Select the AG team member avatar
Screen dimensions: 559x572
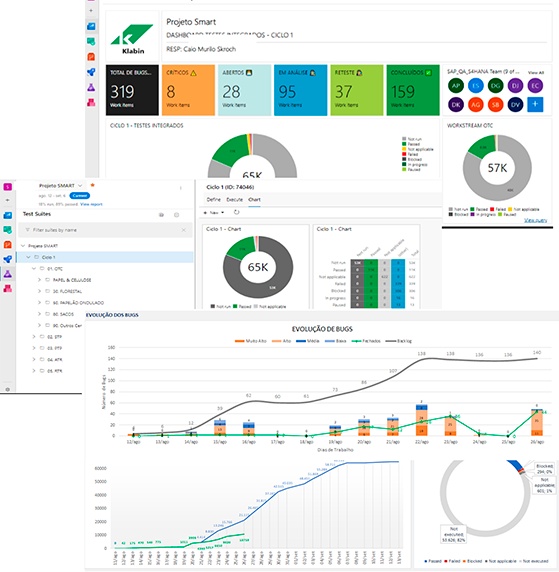(x=475, y=105)
